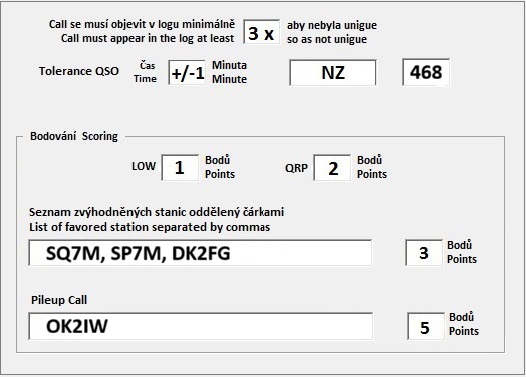The height and width of the screenshot is (377, 526).
Task: Click 'Seznam zvýhodněných stanic oddělený čárkami' text
Action: (156, 212)
